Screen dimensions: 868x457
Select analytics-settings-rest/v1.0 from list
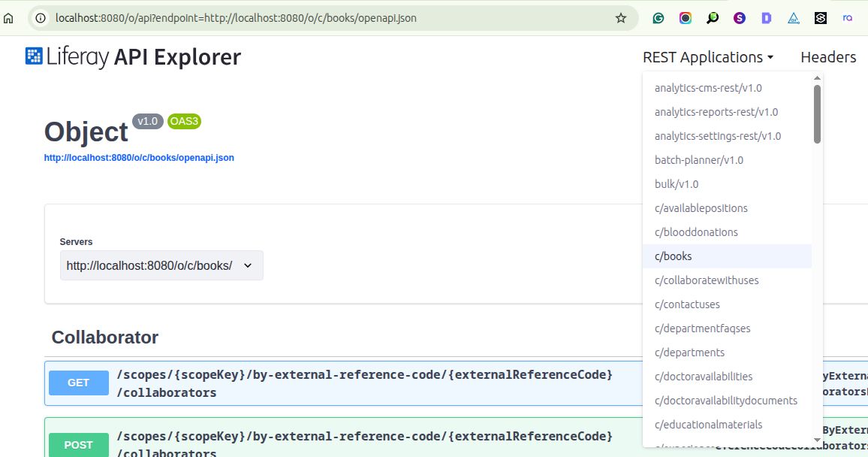click(x=727, y=136)
